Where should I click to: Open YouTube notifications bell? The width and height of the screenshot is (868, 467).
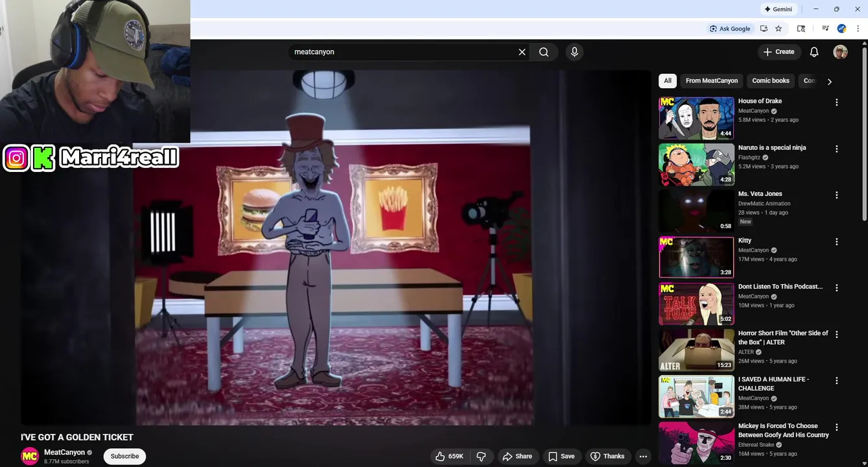[x=814, y=52]
